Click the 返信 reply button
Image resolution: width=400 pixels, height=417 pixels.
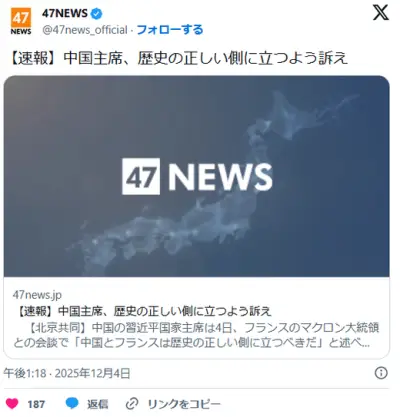coord(97,404)
